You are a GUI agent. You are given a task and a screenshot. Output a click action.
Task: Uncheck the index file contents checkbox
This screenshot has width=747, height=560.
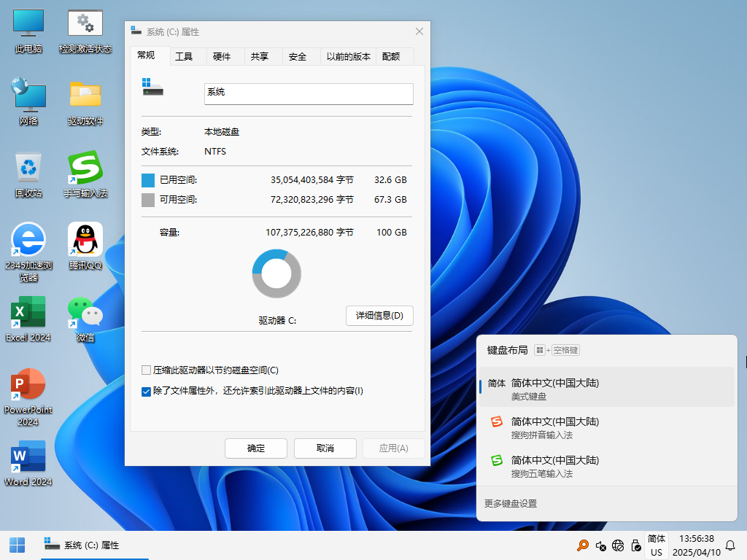pyautogui.click(x=146, y=392)
